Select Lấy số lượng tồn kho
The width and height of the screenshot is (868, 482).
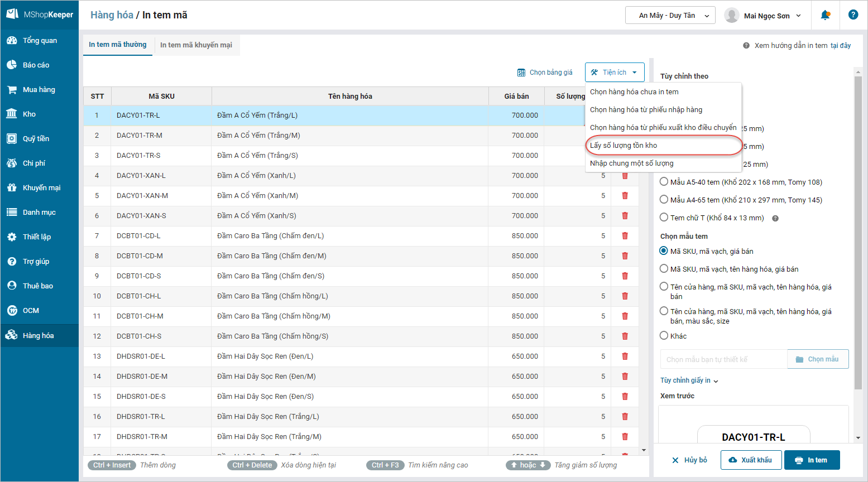tap(624, 146)
